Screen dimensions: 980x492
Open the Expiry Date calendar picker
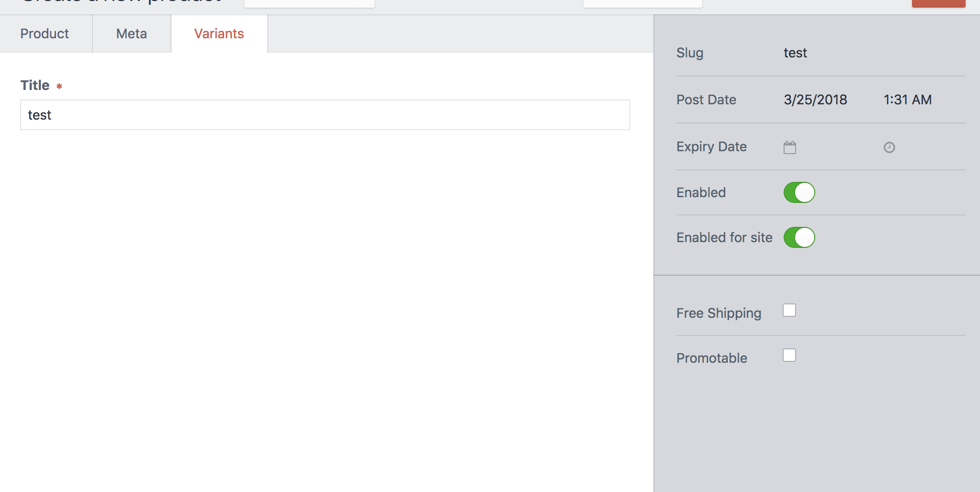(x=789, y=147)
